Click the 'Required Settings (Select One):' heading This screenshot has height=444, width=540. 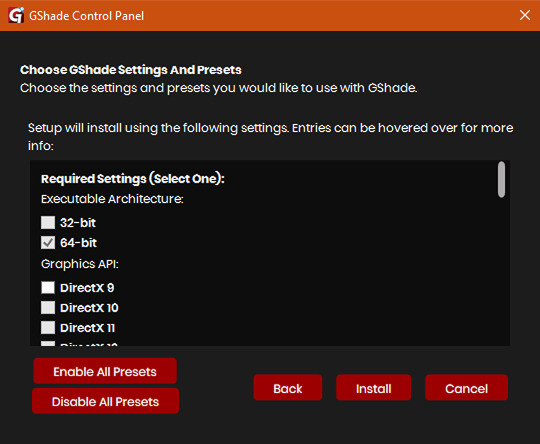(x=133, y=179)
